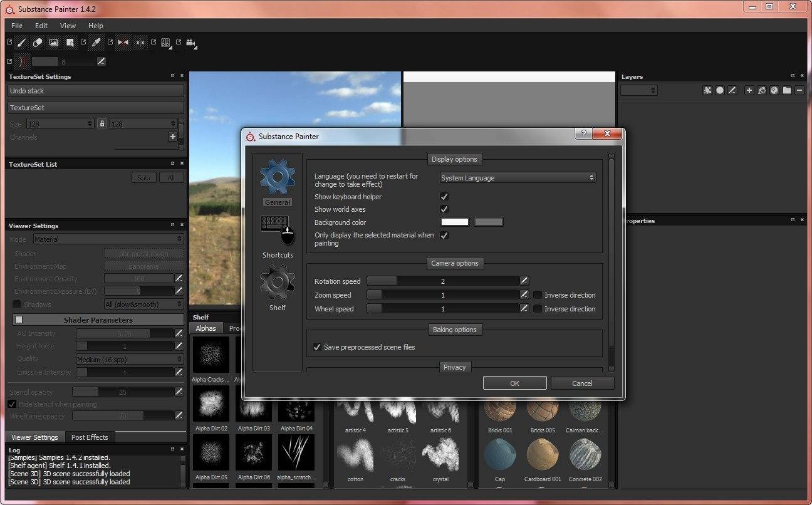Screen dimensions: 812x505
Task: Open the System Language dropdown
Action: click(x=518, y=178)
